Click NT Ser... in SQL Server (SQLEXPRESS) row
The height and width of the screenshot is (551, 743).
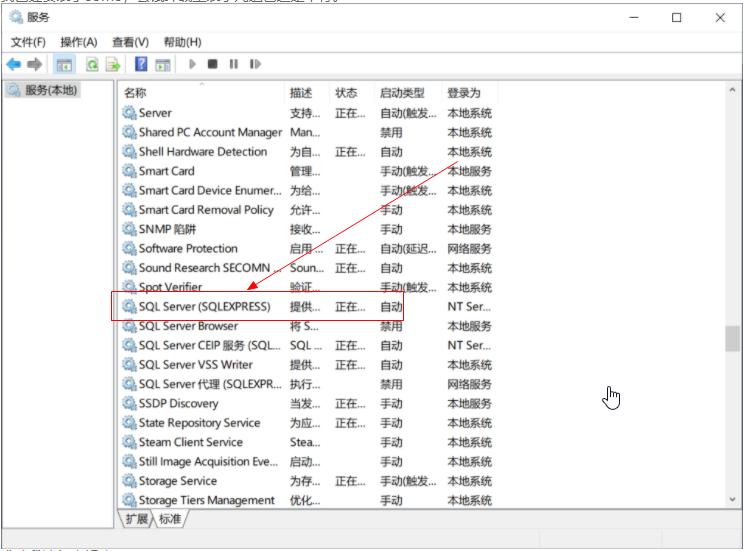[x=469, y=307]
